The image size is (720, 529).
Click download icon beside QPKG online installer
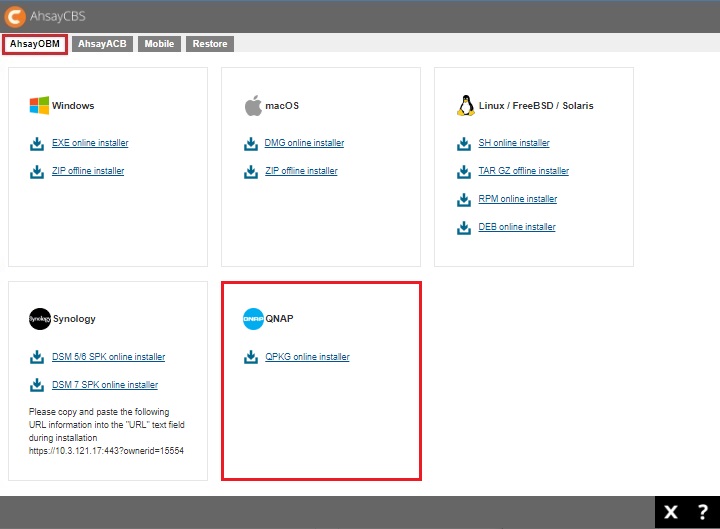251,357
